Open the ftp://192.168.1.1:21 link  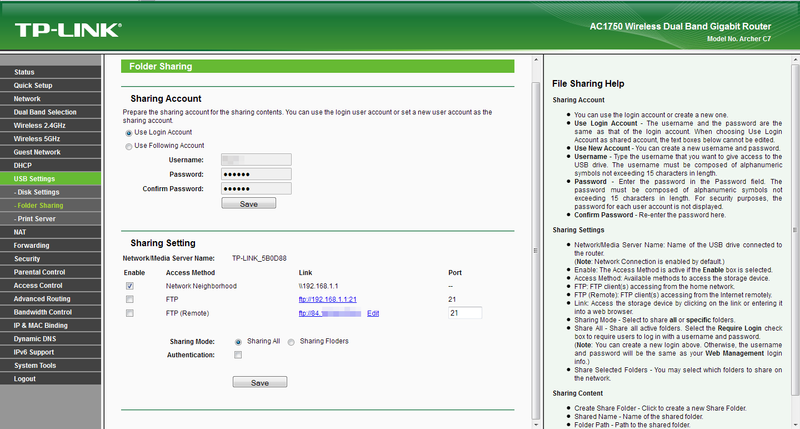click(328, 299)
